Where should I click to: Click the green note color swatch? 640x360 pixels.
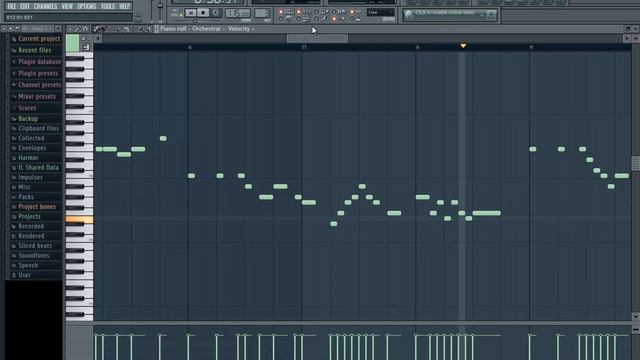pyautogui.click(x=72, y=43)
